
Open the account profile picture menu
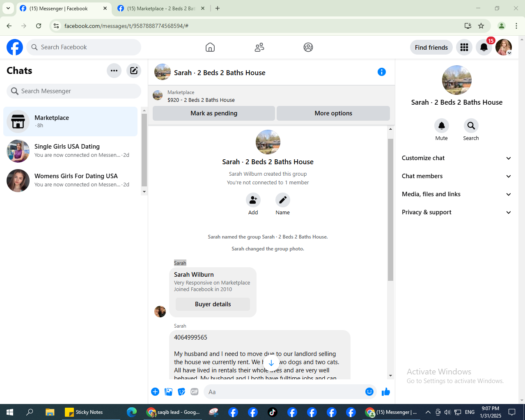tap(504, 47)
